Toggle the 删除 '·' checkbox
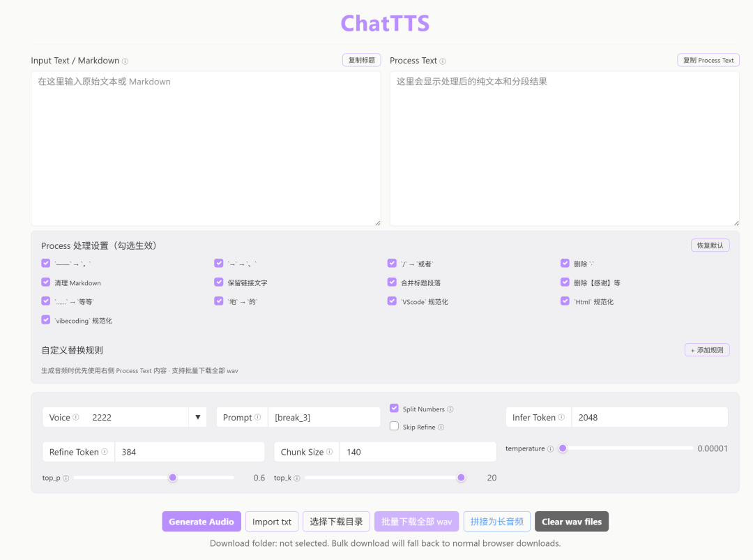The image size is (753, 560). 565,263
